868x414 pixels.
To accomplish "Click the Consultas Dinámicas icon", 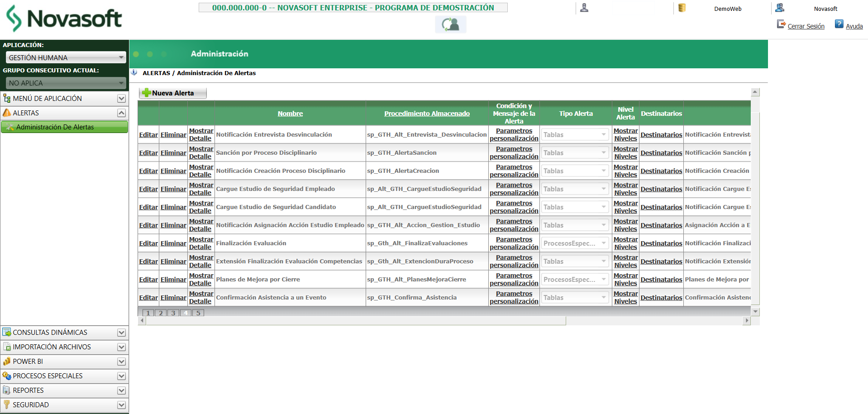I will [x=7, y=332].
